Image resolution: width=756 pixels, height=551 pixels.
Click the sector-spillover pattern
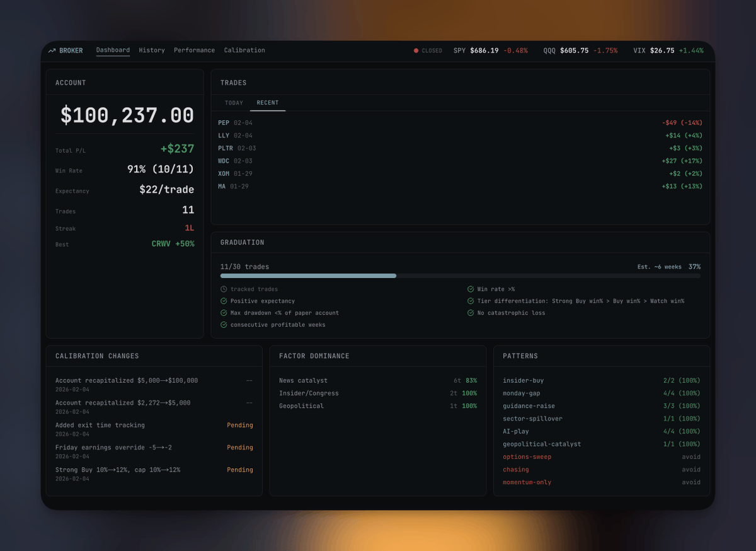[602, 419]
